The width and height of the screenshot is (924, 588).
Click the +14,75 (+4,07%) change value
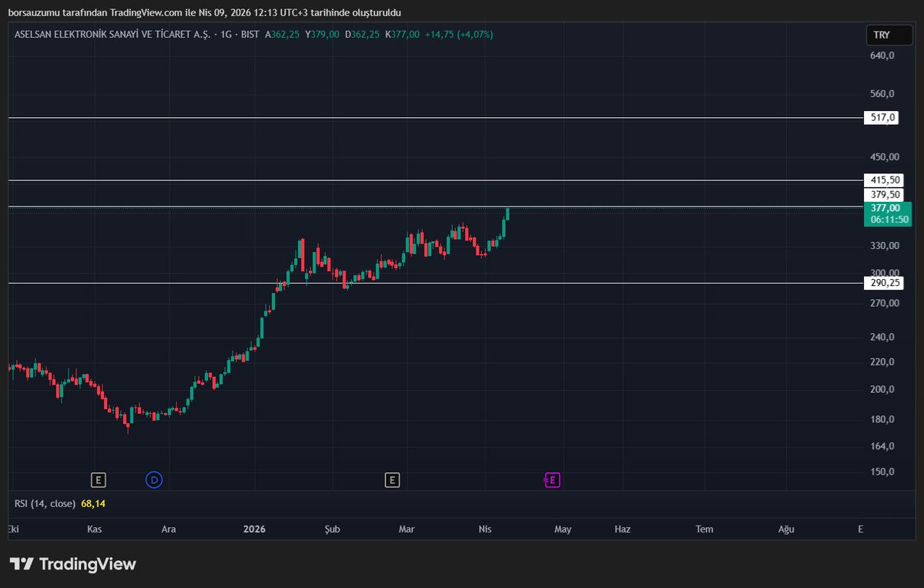click(x=459, y=35)
